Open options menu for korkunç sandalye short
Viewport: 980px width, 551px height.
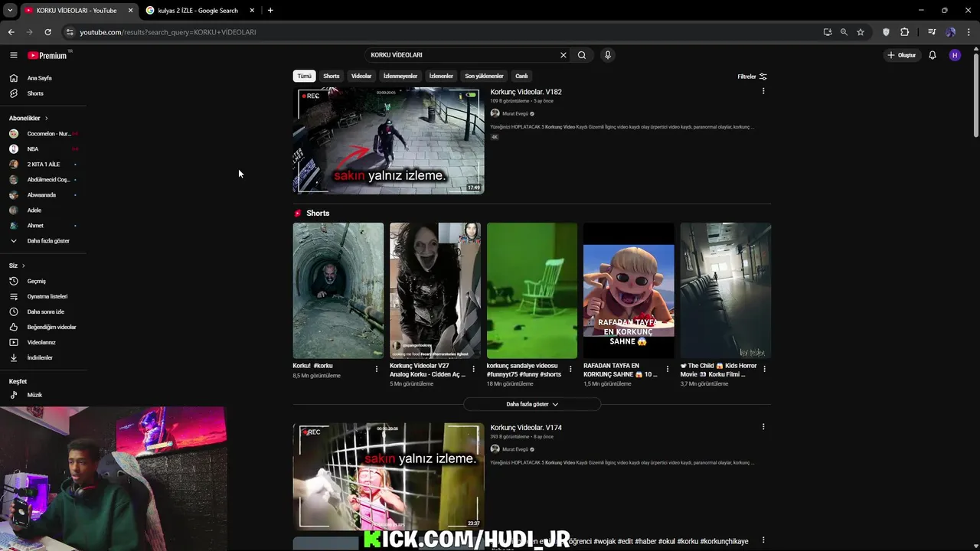coord(570,369)
